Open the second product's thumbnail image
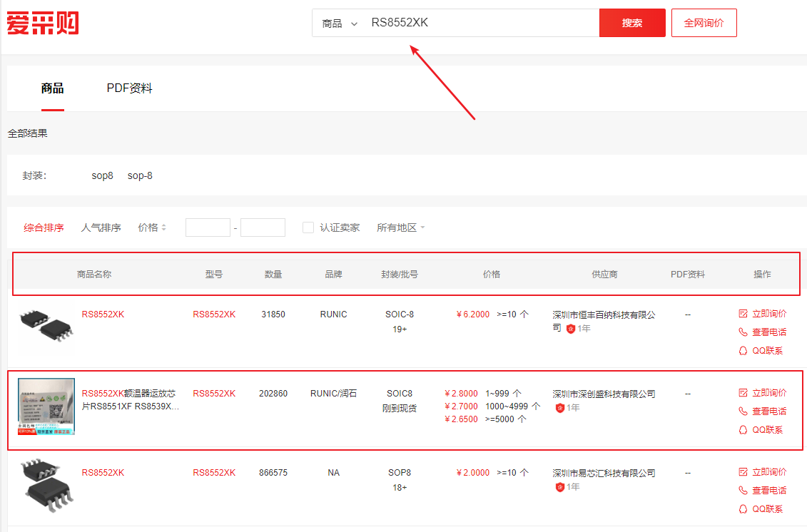The height and width of the screenshot is (532, 807). pos(46,406)
